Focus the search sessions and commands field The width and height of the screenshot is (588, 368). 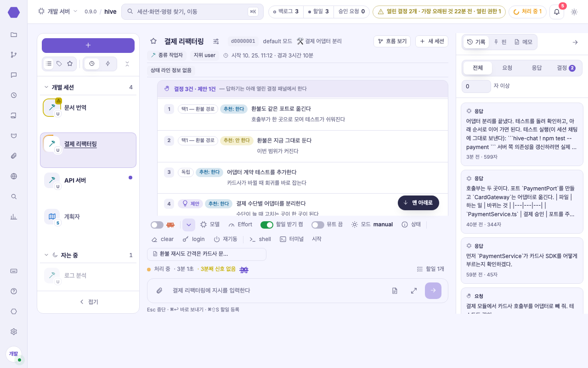coord(192,11)
